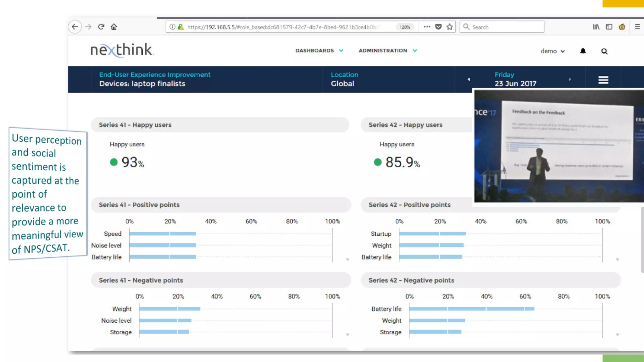644x362 pixels.
Task: Go to next day arrow
Action: [x=570, y=79]
